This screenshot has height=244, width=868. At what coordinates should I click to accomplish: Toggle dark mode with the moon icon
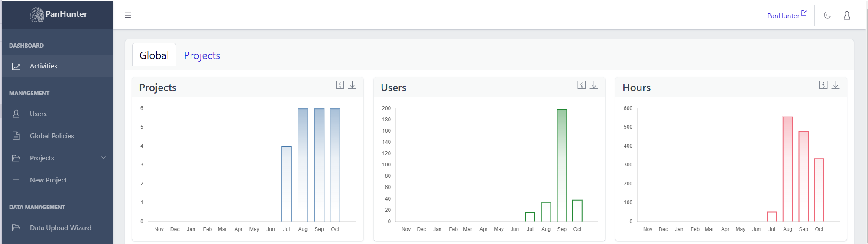click(827, 16)
